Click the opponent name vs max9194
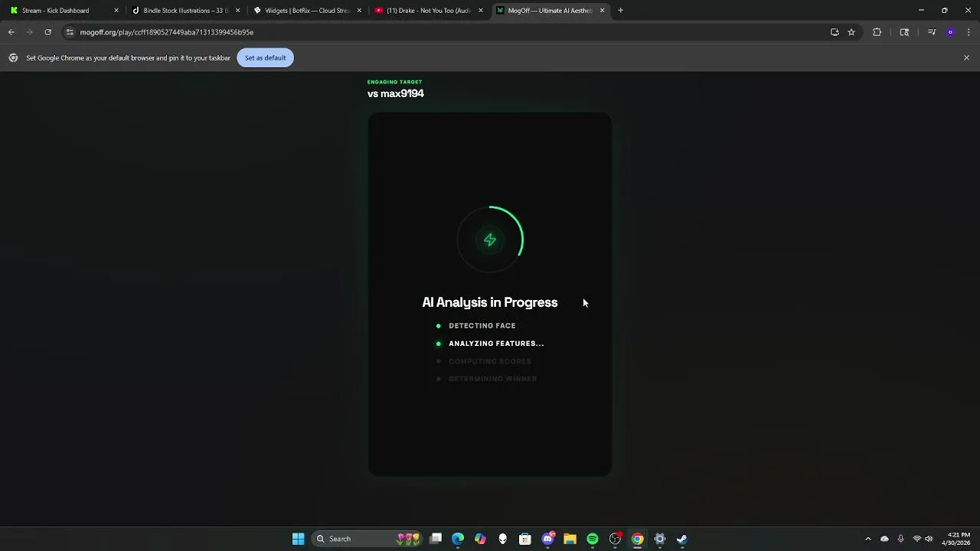This screenshot has width=980, height=551. point(396,93)
